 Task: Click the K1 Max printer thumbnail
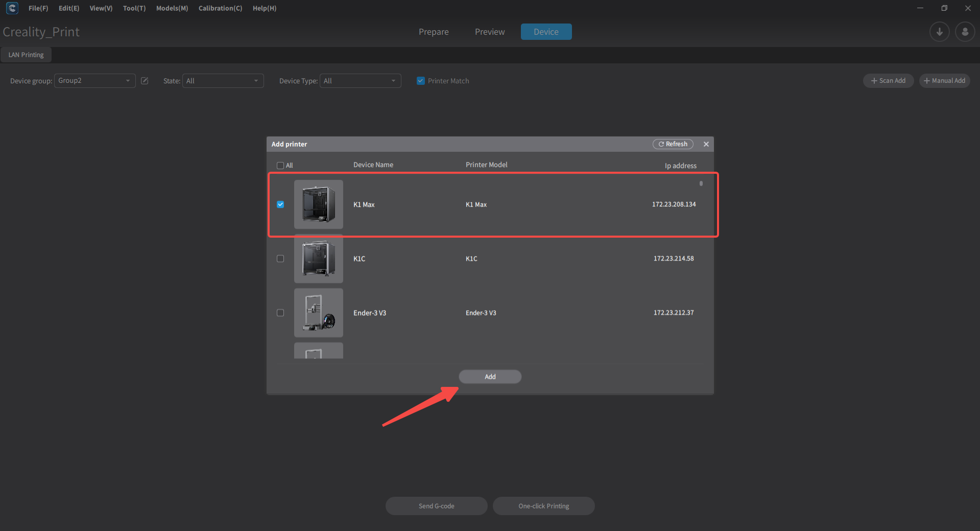[x=319, y=204]
